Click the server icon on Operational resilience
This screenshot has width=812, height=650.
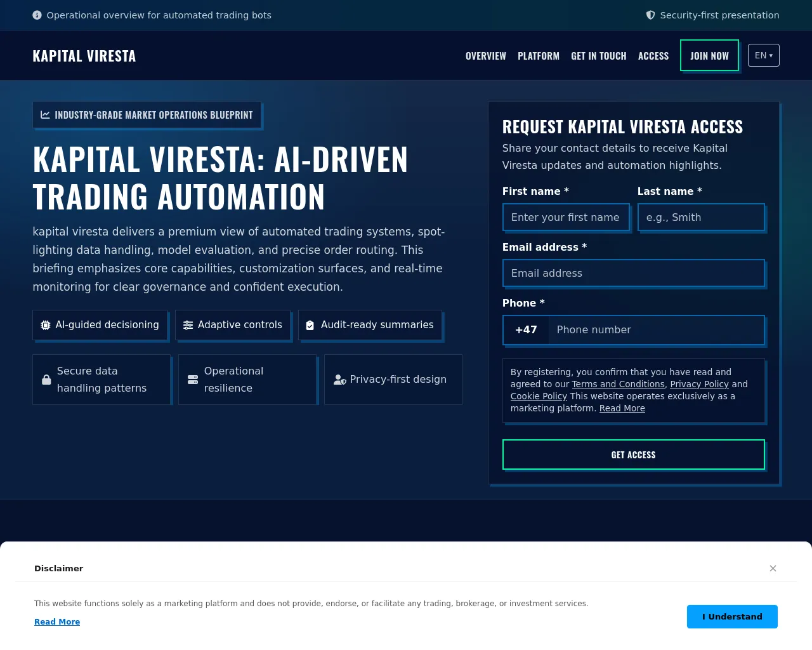(x=193, y=380)
